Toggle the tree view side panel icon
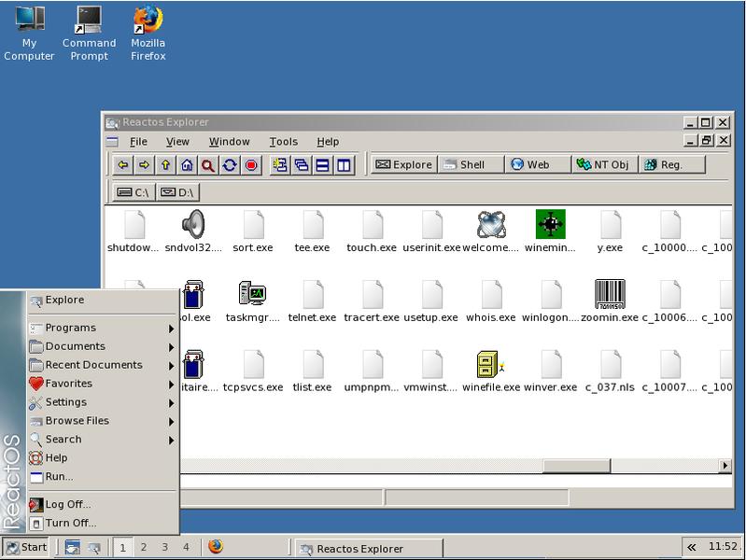The height and width of the screenshot is (560, 746). (280, 165)
